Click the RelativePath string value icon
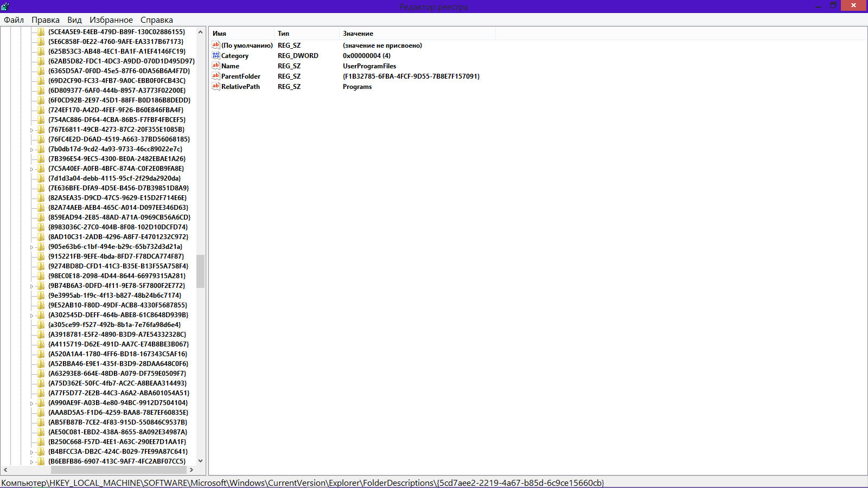868x488 pixels. pos(216,86)
